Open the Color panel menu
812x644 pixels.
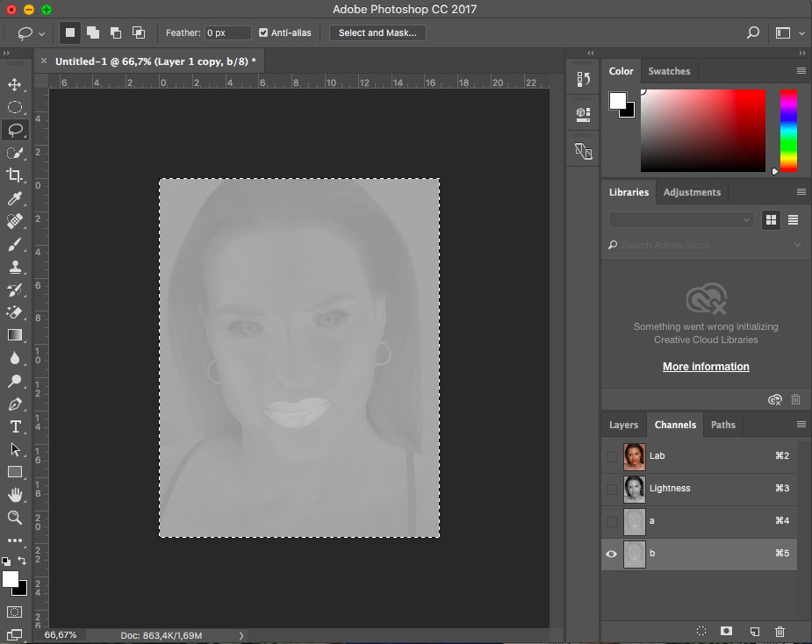click(801, 71)
